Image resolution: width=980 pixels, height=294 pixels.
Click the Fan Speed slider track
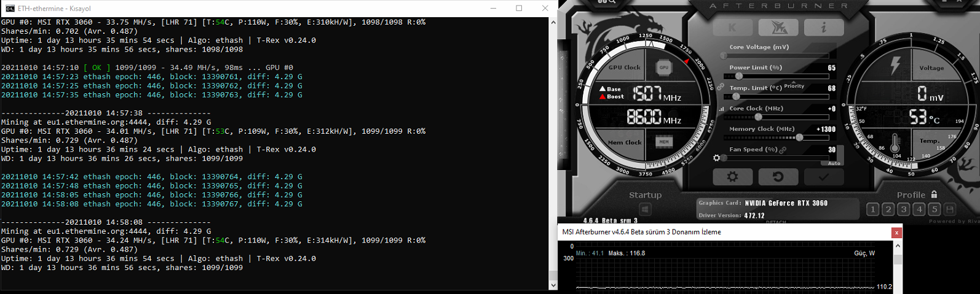[776, 158]
